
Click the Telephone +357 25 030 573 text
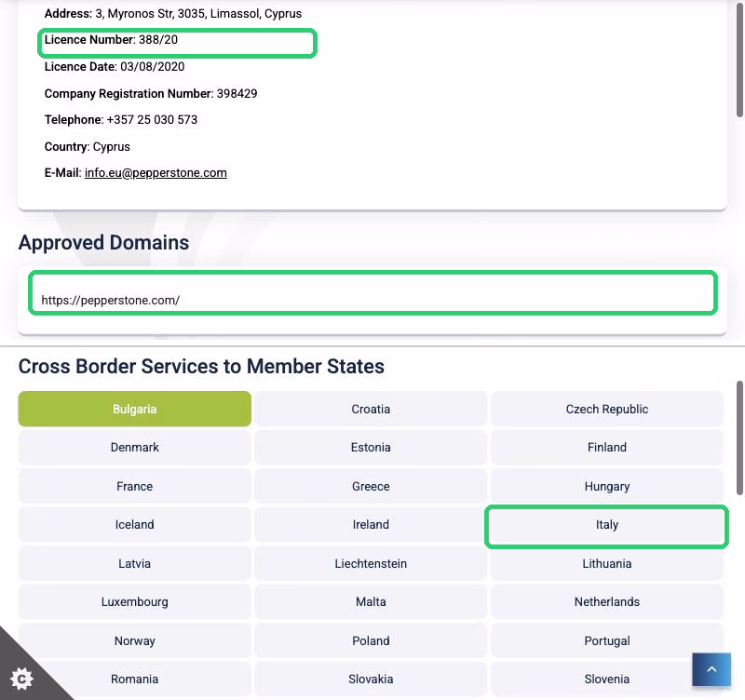[121, 120]
